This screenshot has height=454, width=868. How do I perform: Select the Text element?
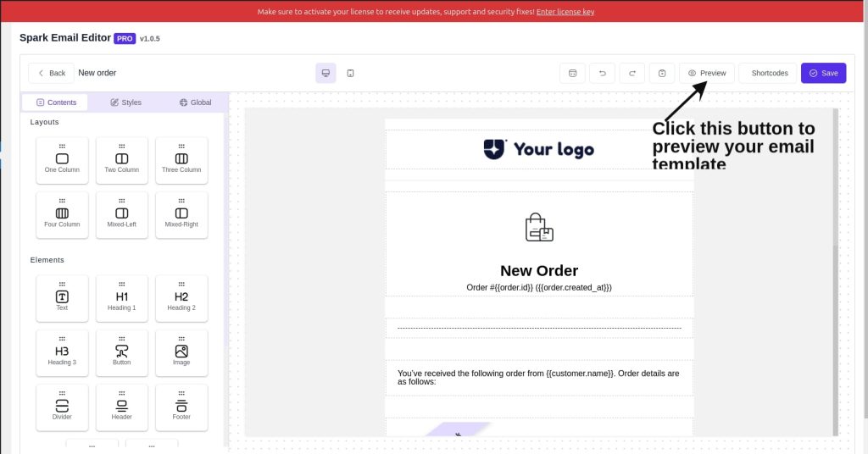point(62,299)
